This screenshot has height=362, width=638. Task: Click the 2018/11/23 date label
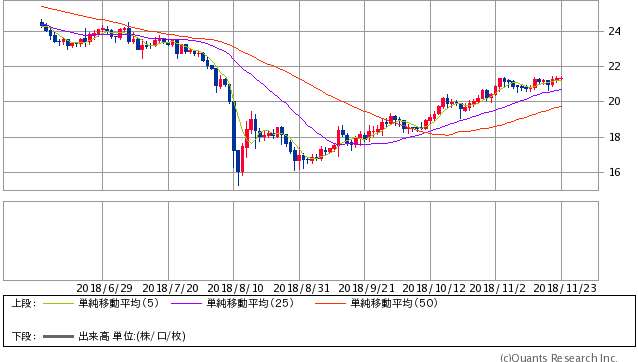click(565, 288)
